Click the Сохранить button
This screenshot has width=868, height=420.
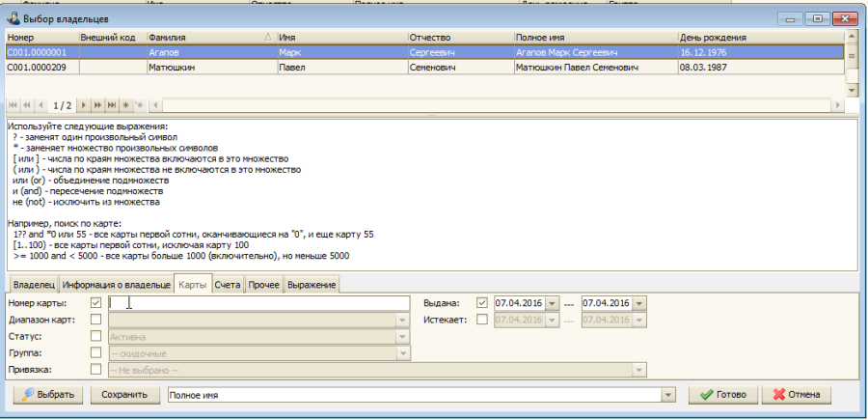(125, 395)
